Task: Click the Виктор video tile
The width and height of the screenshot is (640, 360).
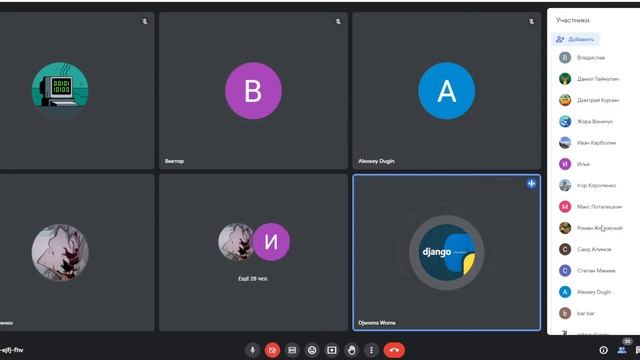Action: tap(253, 91)
